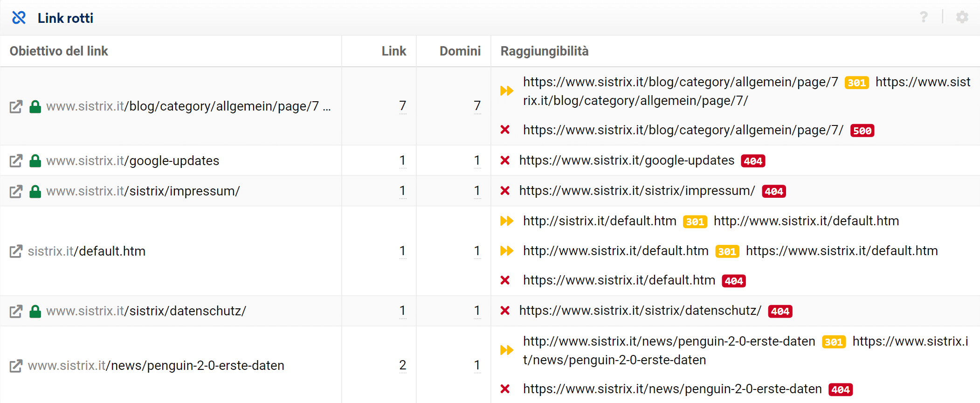Click green padlock in sistrix/impressum/ row
This screenshot has height=403, width=980.
(x=35, y=191)
